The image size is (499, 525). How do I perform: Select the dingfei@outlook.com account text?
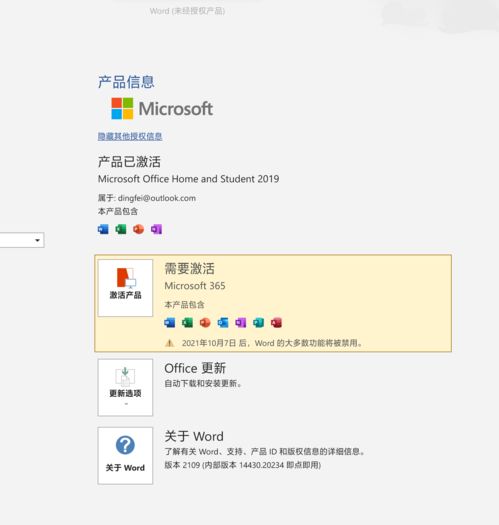point(157,198)
